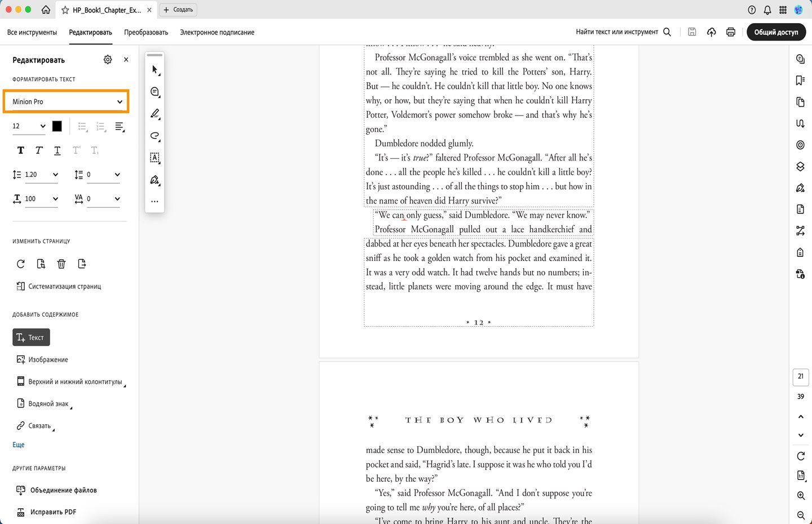
Task: Open Систематизация страниц
Action: 59,286
